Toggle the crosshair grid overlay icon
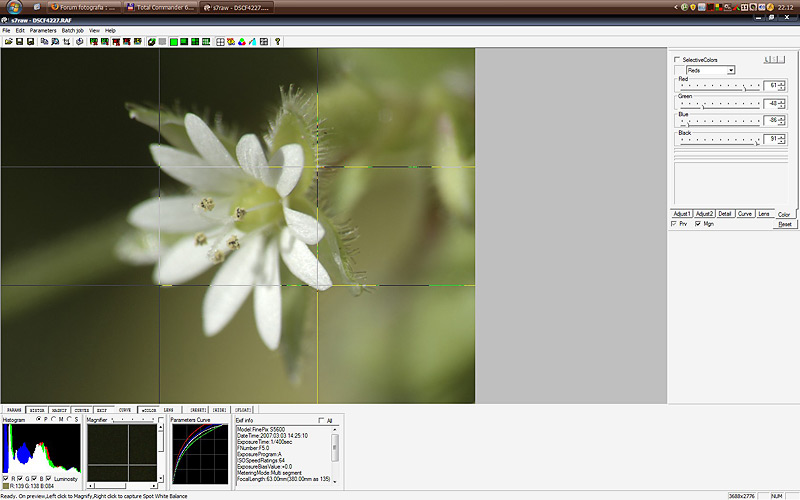This screenshot has height=500, width=800. tap(220, 42)
